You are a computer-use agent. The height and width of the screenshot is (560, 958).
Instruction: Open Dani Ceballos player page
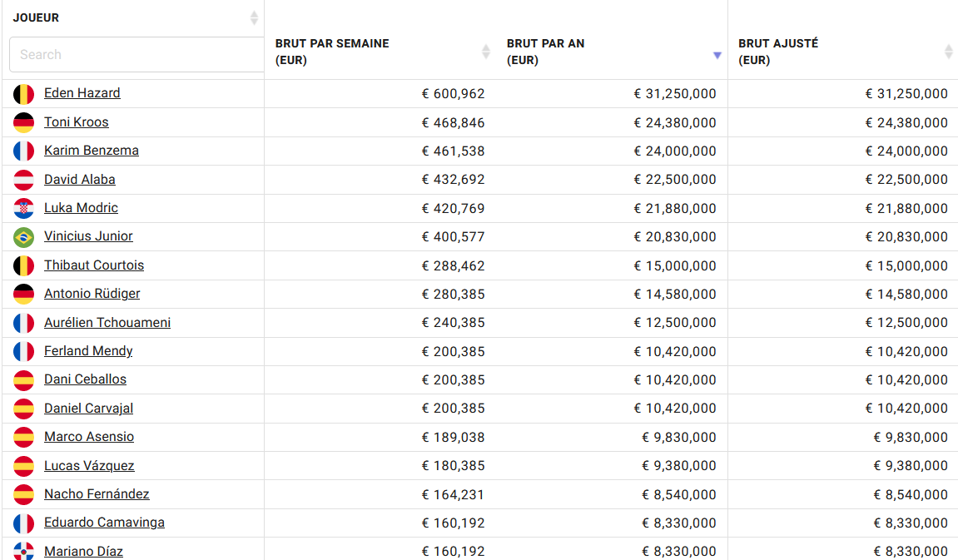(x=85, y=379)
